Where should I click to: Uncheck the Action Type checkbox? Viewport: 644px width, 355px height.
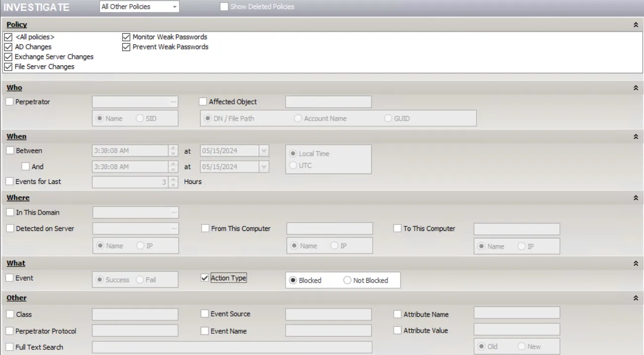(x=205, y=278)
